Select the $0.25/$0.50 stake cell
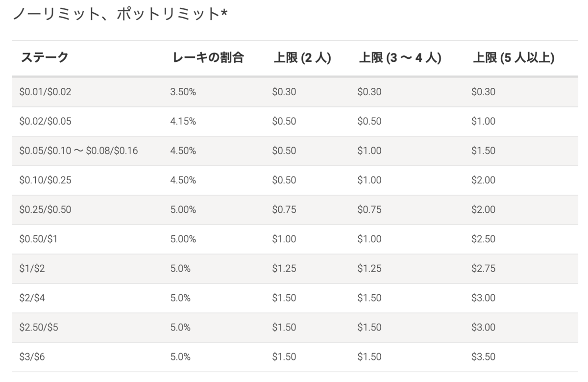 (45, 209)
